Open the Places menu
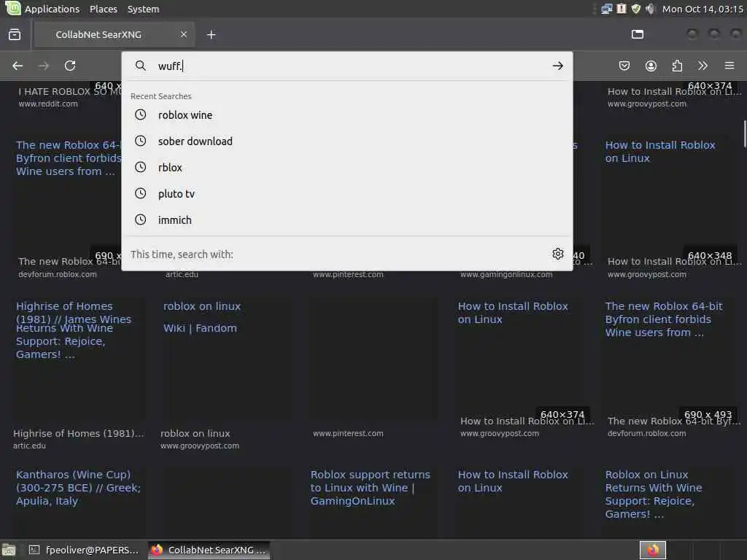Screen dimensions: 747x560 pyautogui.click(x=104, y=9)
